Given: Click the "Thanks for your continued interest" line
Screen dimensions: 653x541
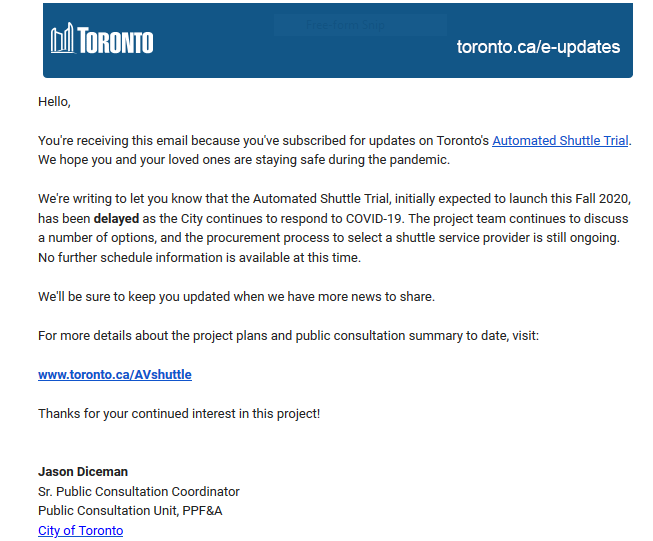Looking at the screenshot, I should click(179, 413).
